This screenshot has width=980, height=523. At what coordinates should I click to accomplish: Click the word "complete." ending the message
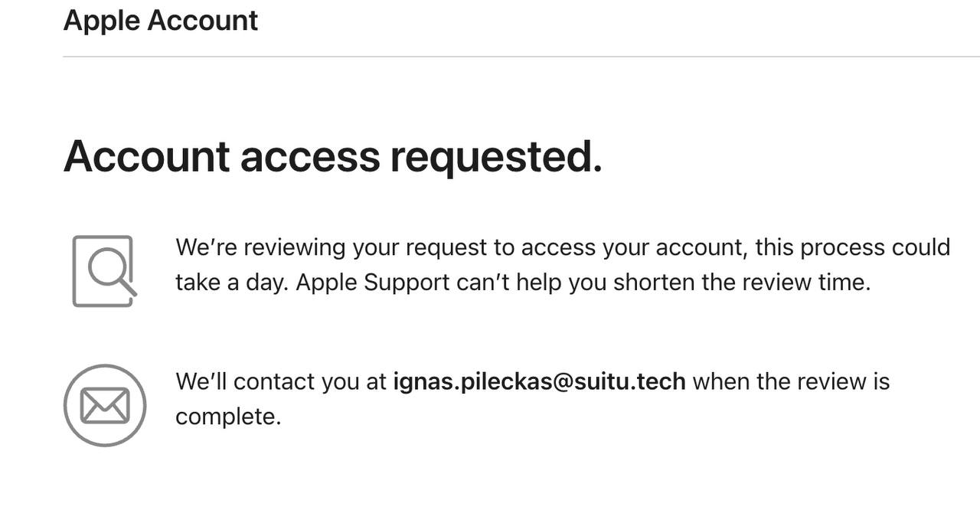[x=228, y=417]
